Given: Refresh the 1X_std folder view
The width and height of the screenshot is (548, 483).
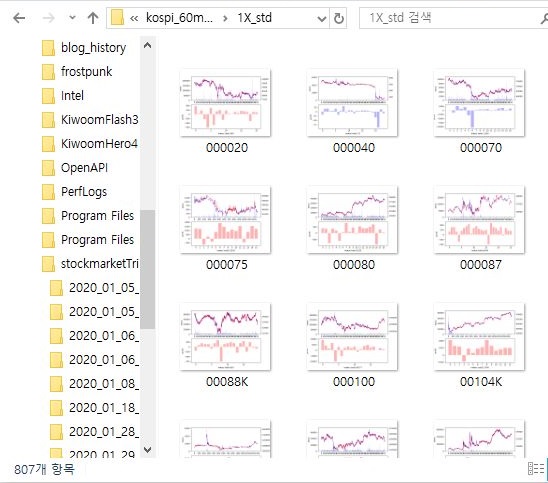Looking at the screenshot, I should click(x=339, y=18).
